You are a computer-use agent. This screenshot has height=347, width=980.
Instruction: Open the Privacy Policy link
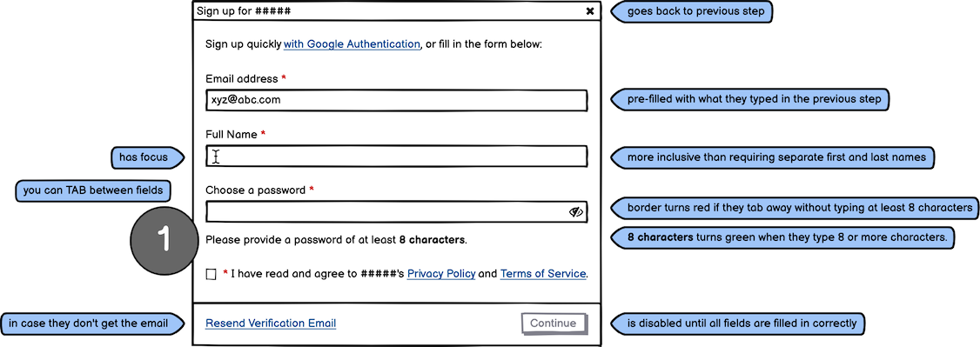[x=441, y=273]
